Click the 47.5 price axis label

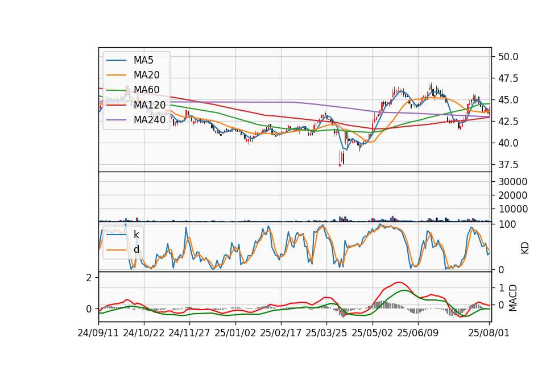click(x=508, y=78)
